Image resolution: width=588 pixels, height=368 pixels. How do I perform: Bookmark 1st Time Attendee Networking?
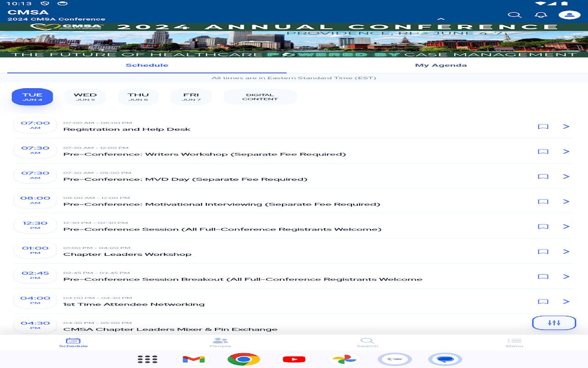click(x=543, y=301)
